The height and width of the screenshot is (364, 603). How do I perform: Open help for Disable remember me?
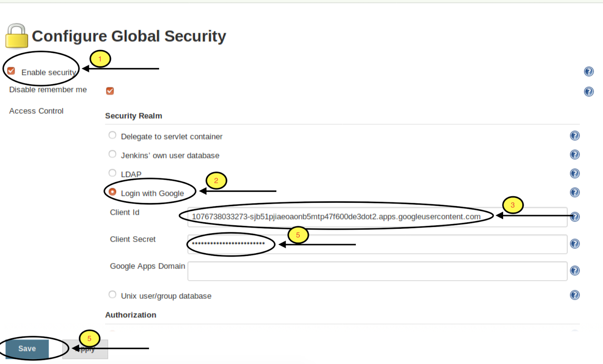(588, 92)
